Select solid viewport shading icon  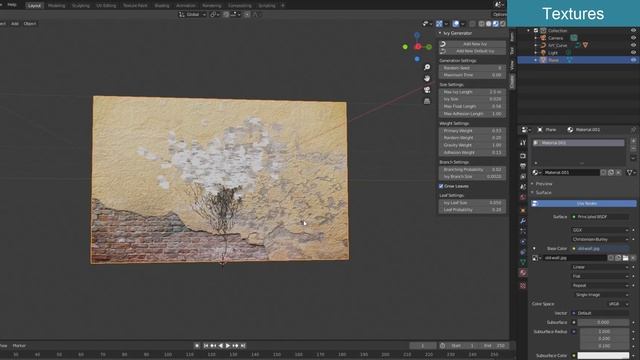click(489, 24)
